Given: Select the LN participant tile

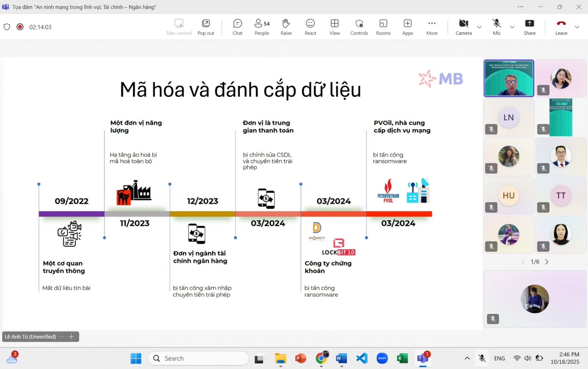Looking at the screenshot, I should (x=509, y=117).
